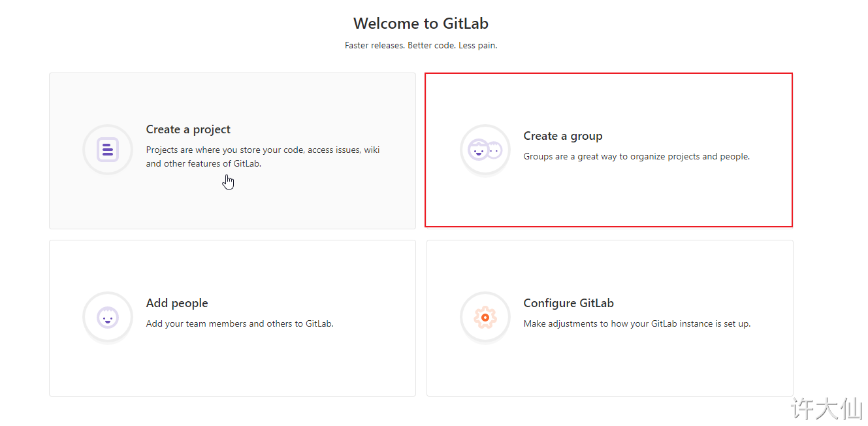The height and width of the screenshot is (426, 868).
Task: Click Make adjustments to GitLab instance text
Action: [637, 323]
